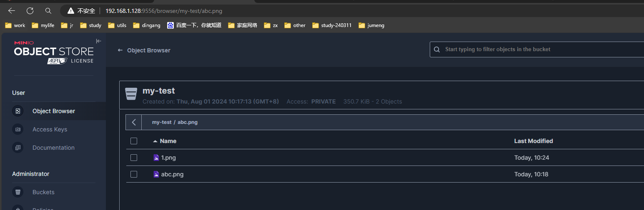Click the filter objects search field

(538, 49)
